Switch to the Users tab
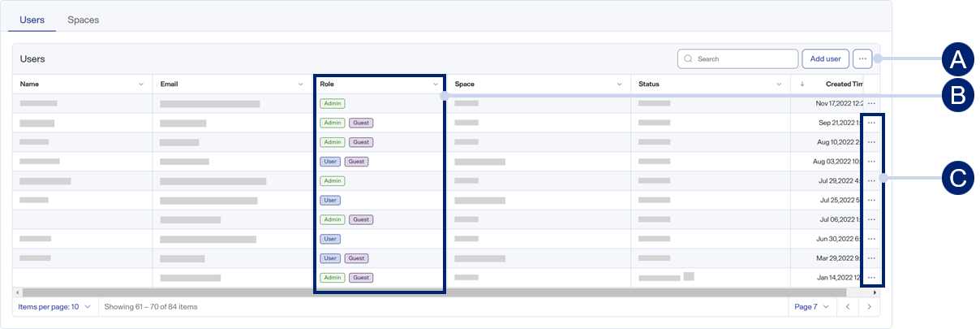 coord(32,19)
